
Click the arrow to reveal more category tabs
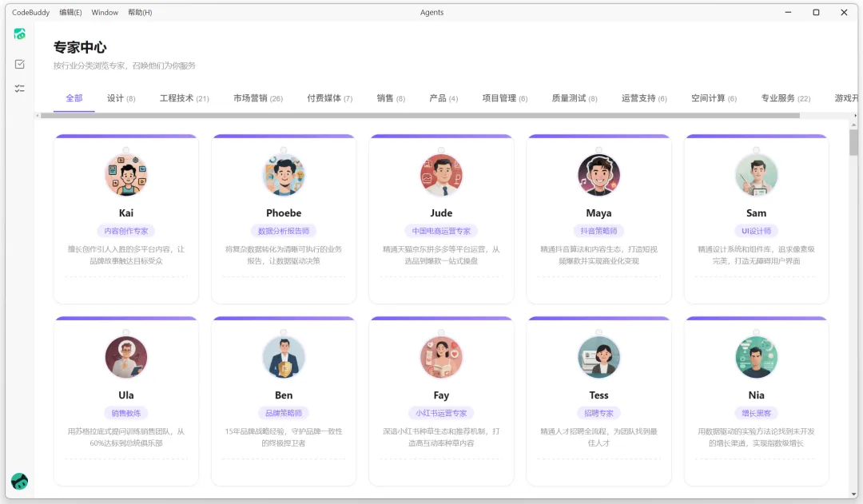coord(856,114)
